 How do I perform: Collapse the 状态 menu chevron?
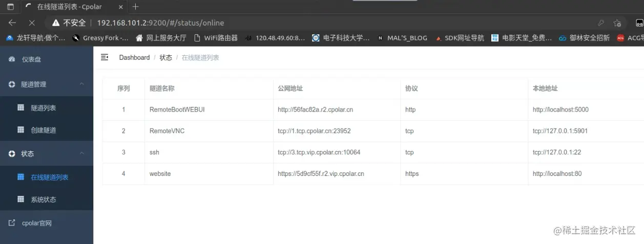pyautogui.click(x=81, y=153)
